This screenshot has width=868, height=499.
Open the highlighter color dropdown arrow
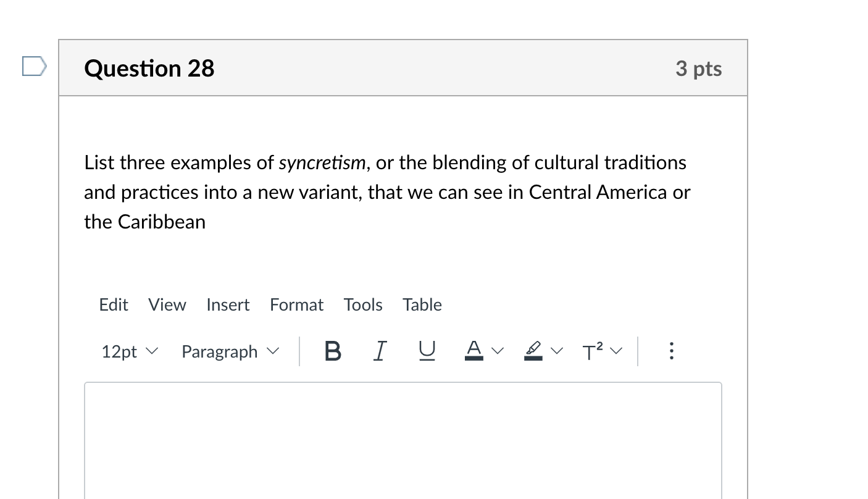(557, 351)
